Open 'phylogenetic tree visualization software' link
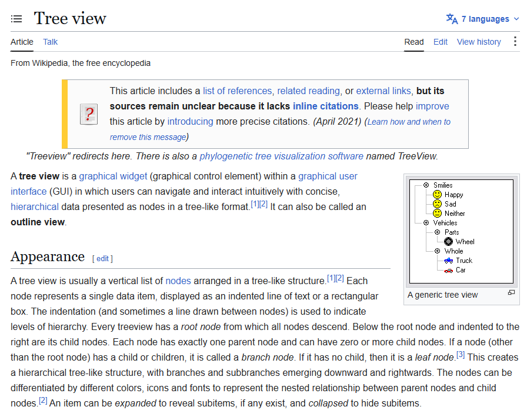This screenshot has width=527, height=420. pos(281,156)
